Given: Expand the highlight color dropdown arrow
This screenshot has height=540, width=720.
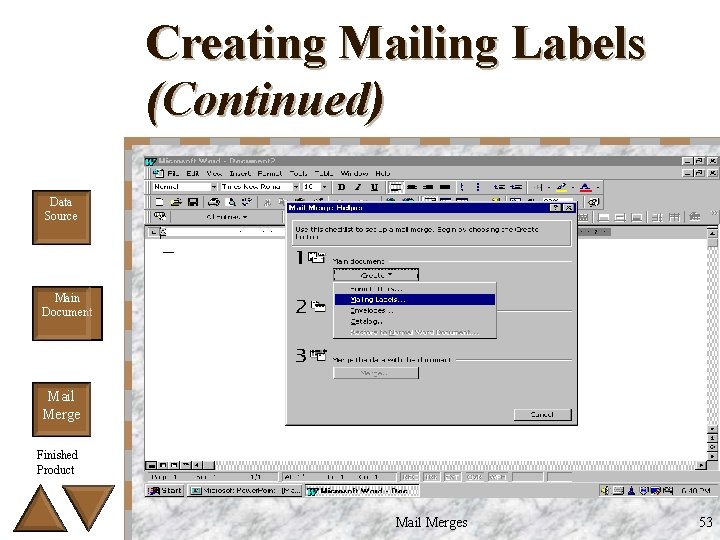Looking at the screenshot, I should (x=573, y=187).
